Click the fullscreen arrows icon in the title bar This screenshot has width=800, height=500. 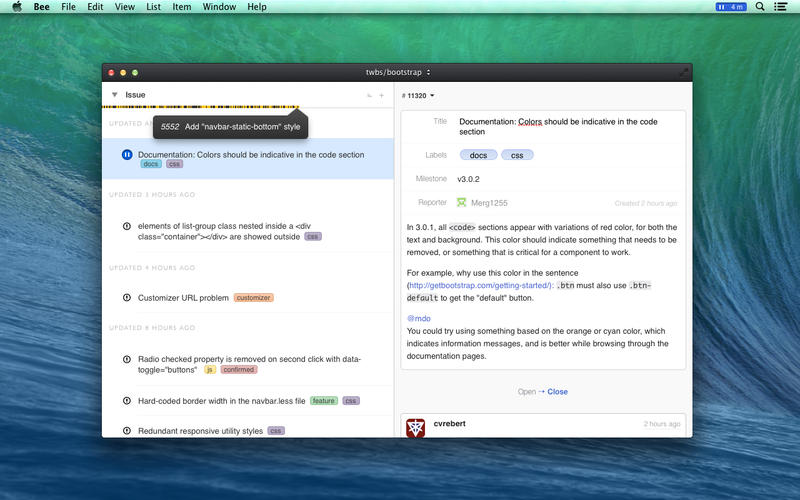(684, 72)
